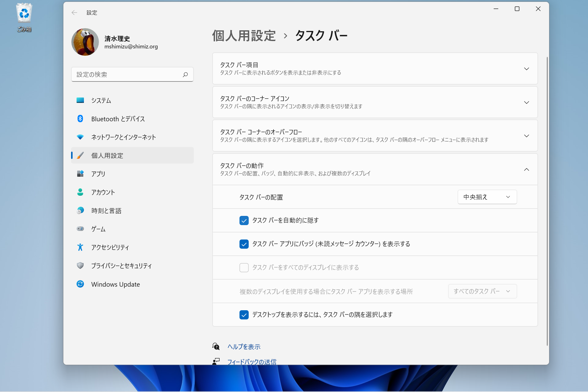Viewport: 588px width, 392px height.
Task: Open ゲーム settings icon
Action: coord(80,229)
